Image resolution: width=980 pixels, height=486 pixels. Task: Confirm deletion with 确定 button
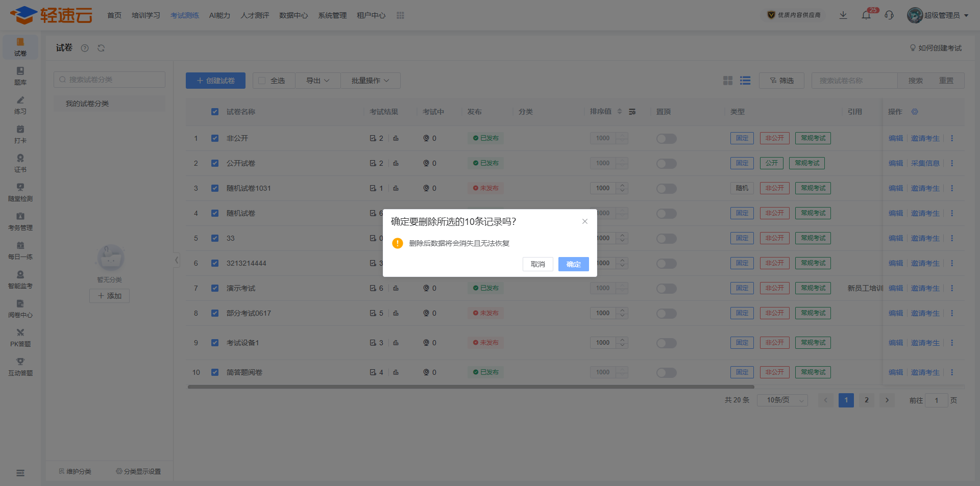click(573, 264)
